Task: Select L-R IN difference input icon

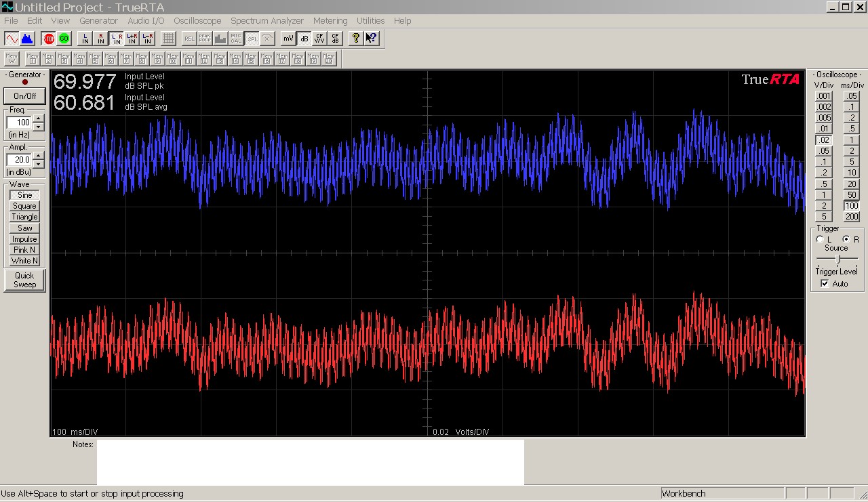Action: [148, 39]
